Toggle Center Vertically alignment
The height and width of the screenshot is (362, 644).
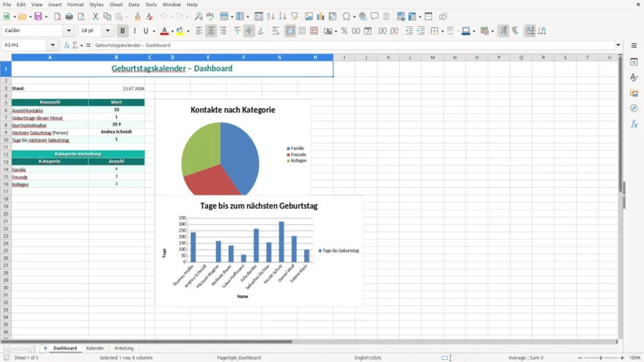pos(249,31)
